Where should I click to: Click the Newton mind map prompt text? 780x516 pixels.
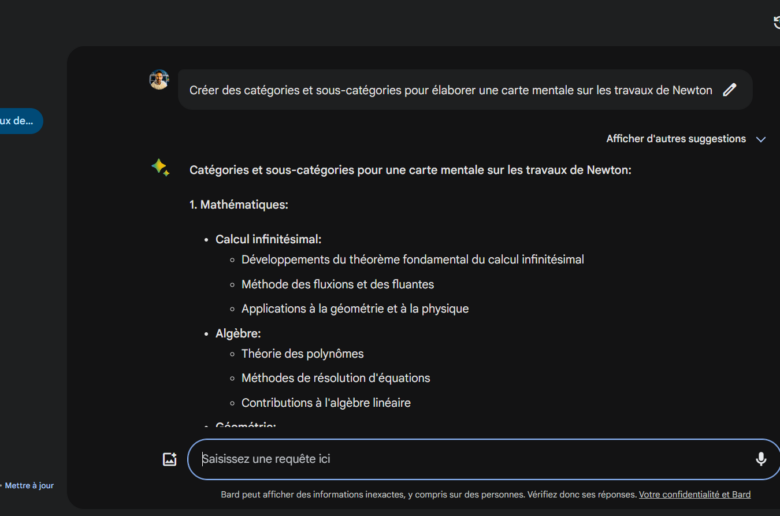pyautogui.click(x=450, y=90)
